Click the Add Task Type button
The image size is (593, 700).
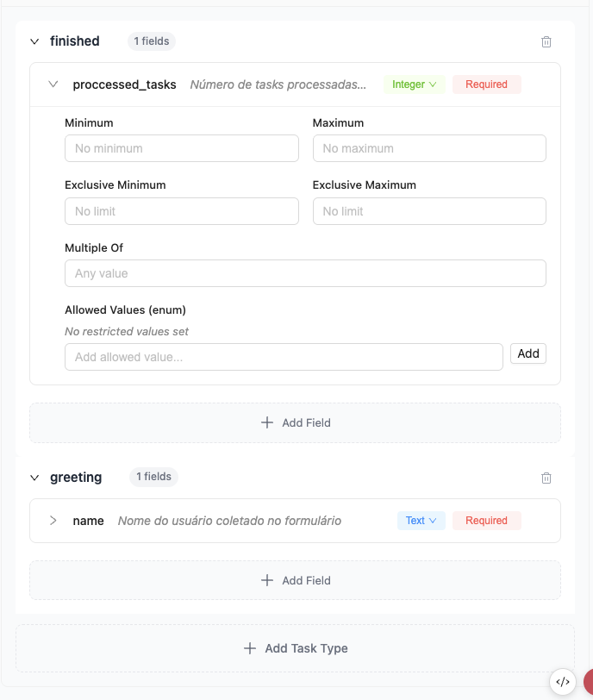click(x=295, y=647)
